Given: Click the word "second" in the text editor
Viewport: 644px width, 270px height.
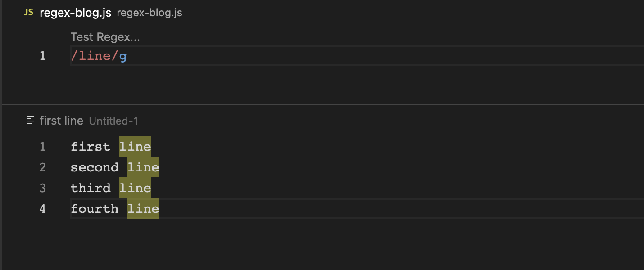Looking at the screenshot, I should coord(95,167).
